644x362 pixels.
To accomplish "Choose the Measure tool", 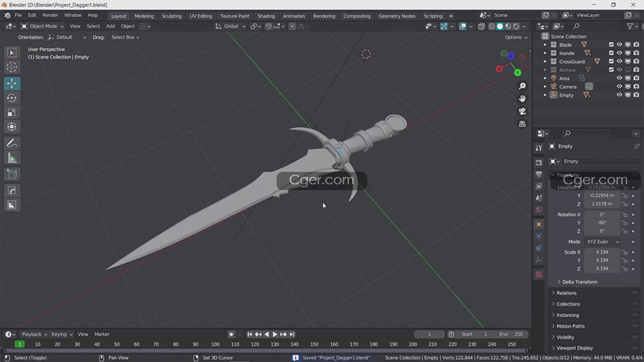I will 12,158.
